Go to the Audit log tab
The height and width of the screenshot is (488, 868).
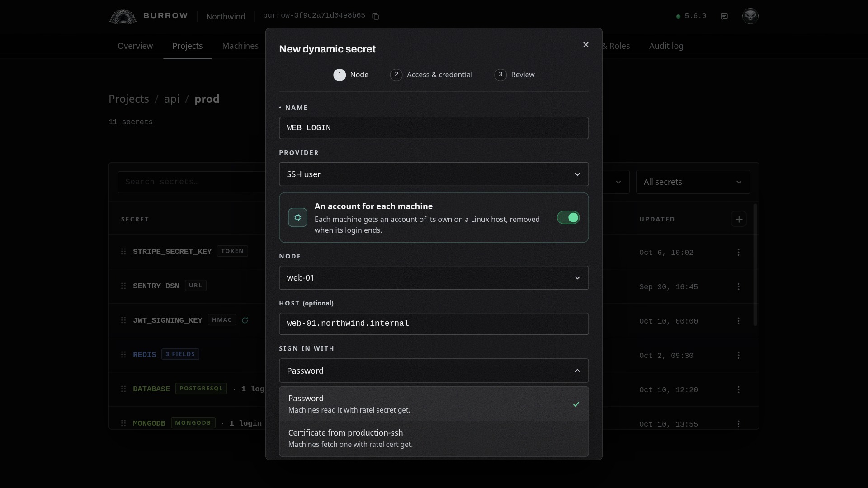666,46
